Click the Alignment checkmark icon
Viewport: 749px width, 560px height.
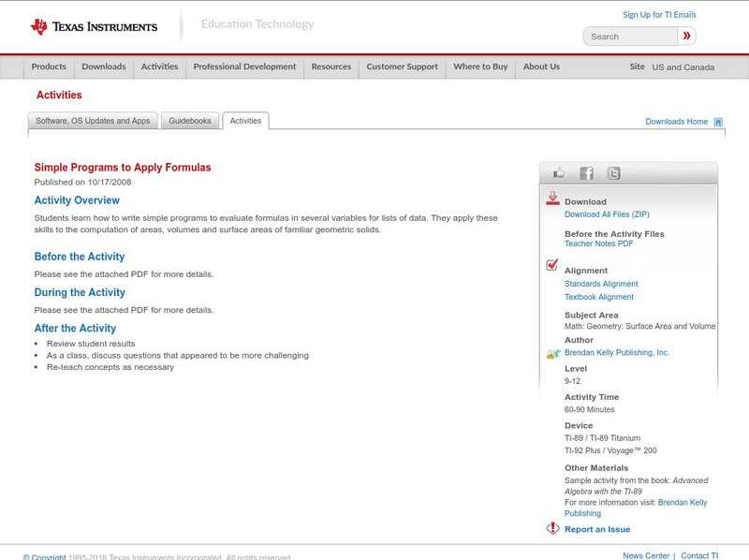[x=552, y=266]
